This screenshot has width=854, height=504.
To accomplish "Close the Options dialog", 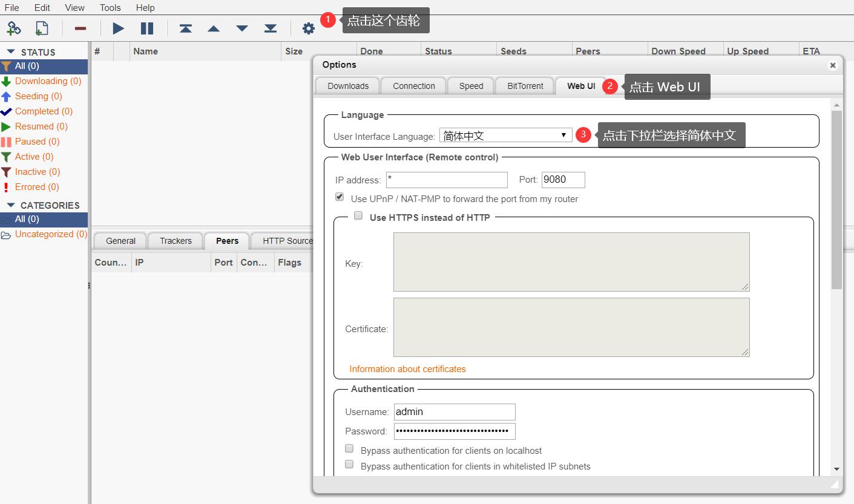I will click(833, 65).
